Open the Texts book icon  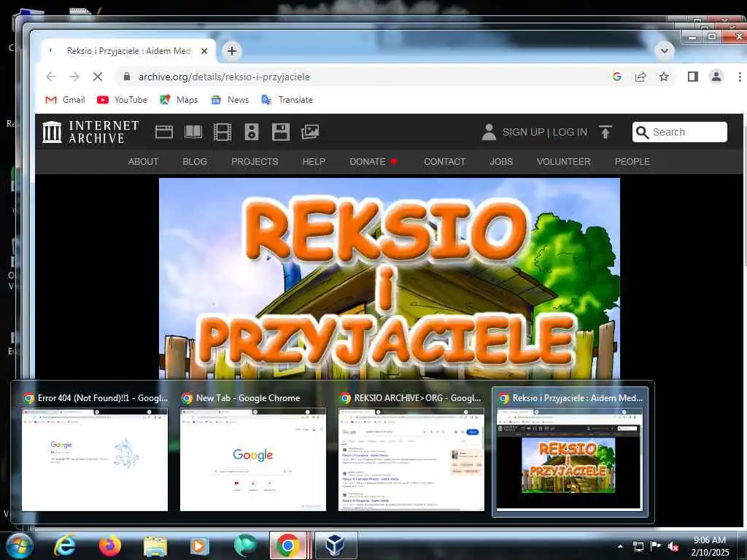pyautogui.click(x=193, y=132)
